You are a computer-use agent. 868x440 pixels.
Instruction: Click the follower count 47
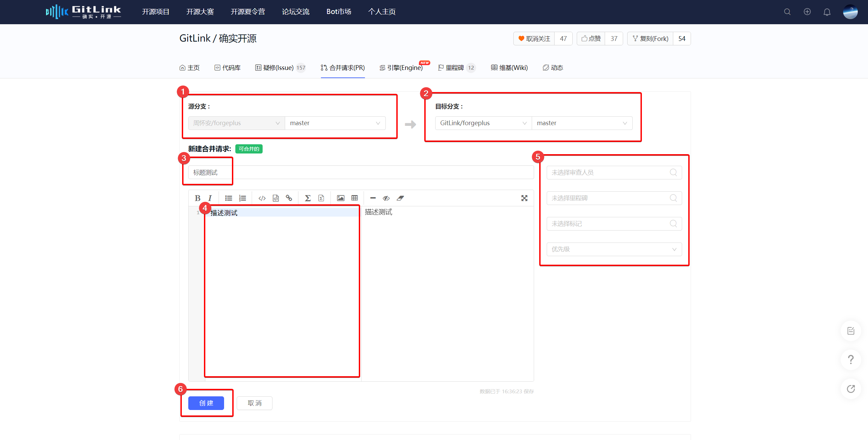(563, 39)
